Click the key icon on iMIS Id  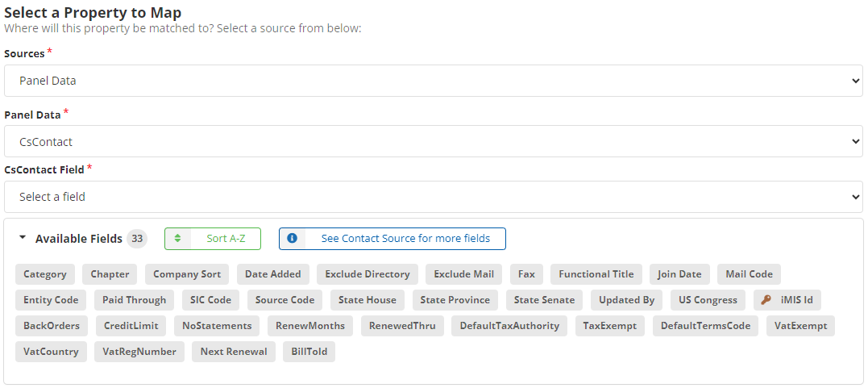pos(766,300)
